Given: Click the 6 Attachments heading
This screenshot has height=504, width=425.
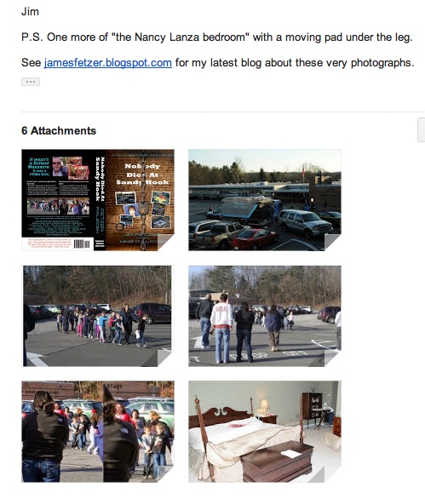Looking at the screenshot, I should coord(59,130).
